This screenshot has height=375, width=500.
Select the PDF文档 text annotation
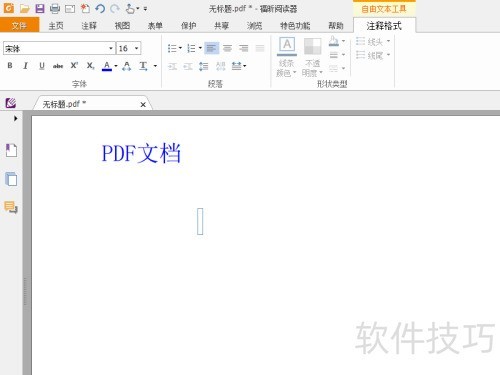[x=141, y=153]
